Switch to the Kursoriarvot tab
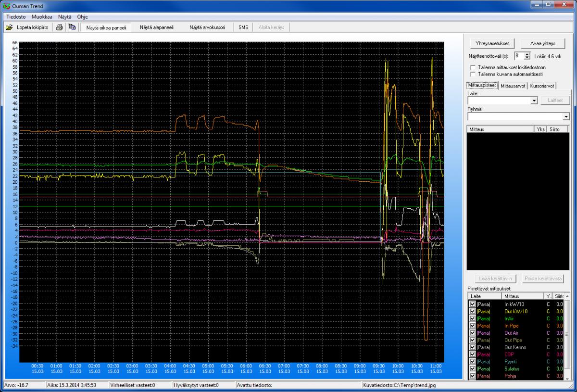The image size is (577, 392). pyautogui.click(x=542, y=86)
